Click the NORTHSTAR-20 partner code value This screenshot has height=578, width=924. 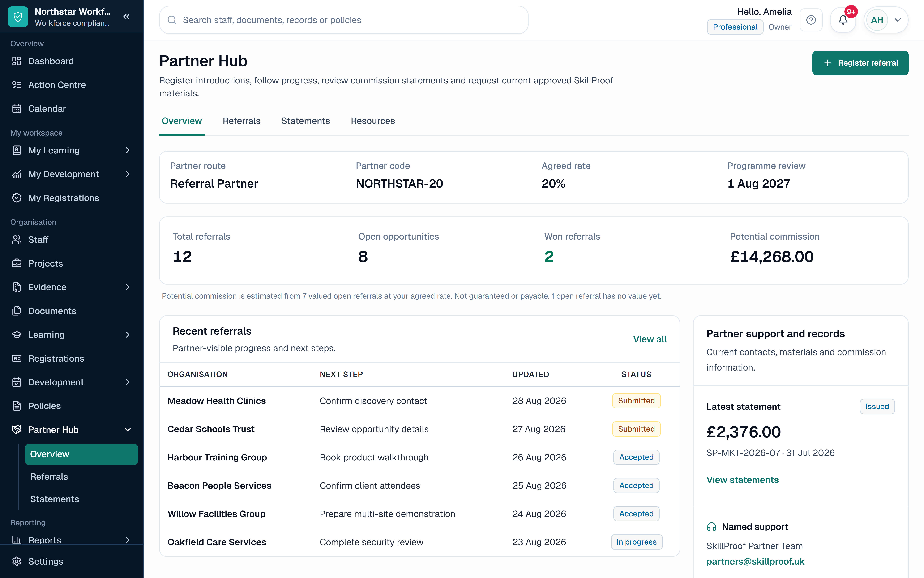(399, 184)
